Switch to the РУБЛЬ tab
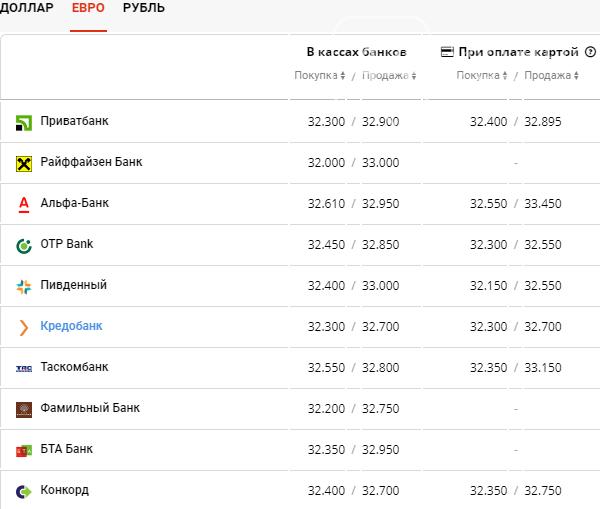The height and width of the screenshot is (509, 600). 144,8
